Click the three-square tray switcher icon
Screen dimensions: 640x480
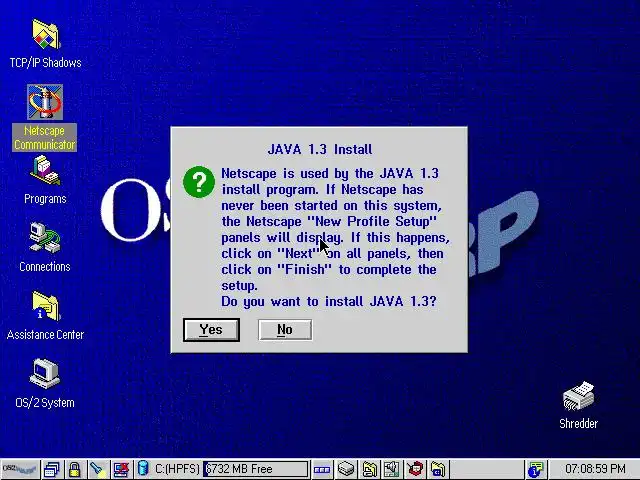coord(322,470)
